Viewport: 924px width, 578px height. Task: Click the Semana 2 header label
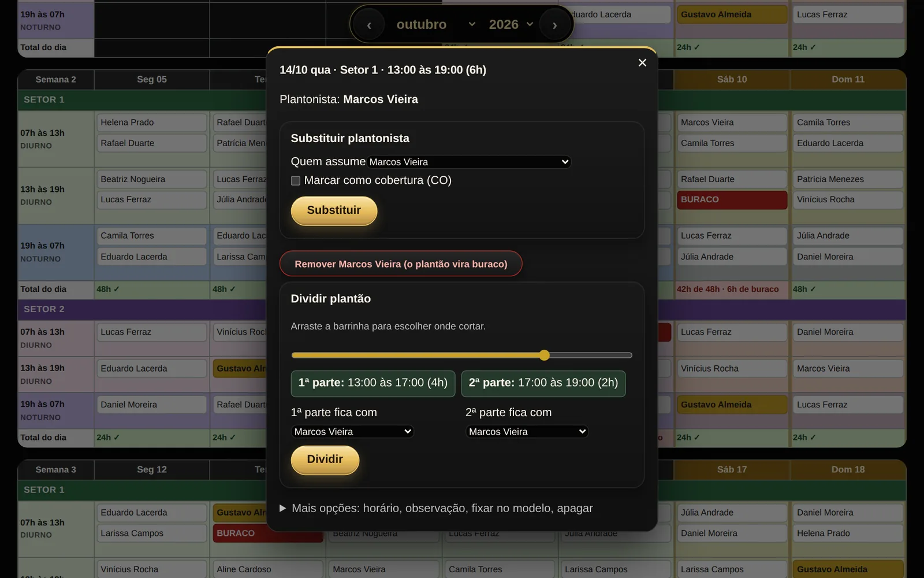coord(55,79)
